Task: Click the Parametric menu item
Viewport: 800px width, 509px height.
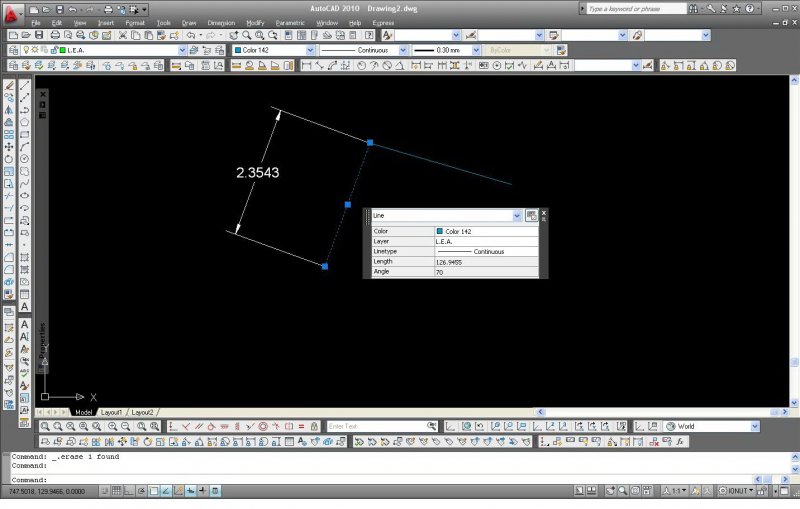Action: pyautogui.click(x=290, y=22)
